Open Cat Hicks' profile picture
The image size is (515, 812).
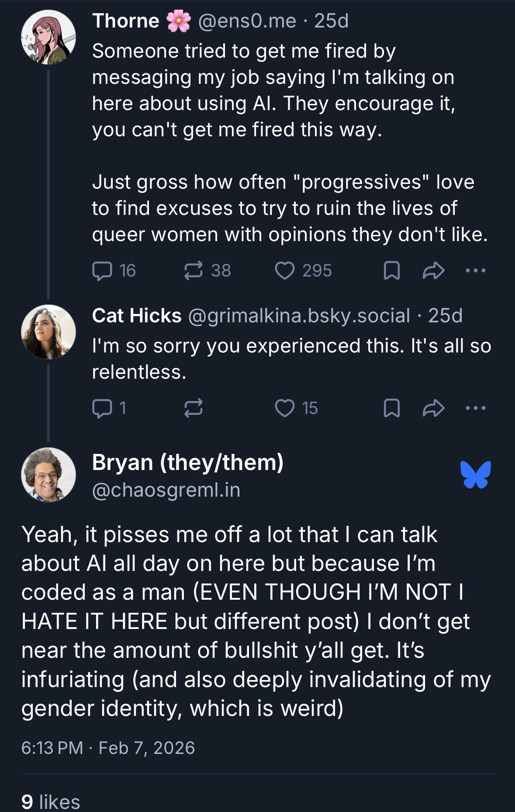click(48, 332)
